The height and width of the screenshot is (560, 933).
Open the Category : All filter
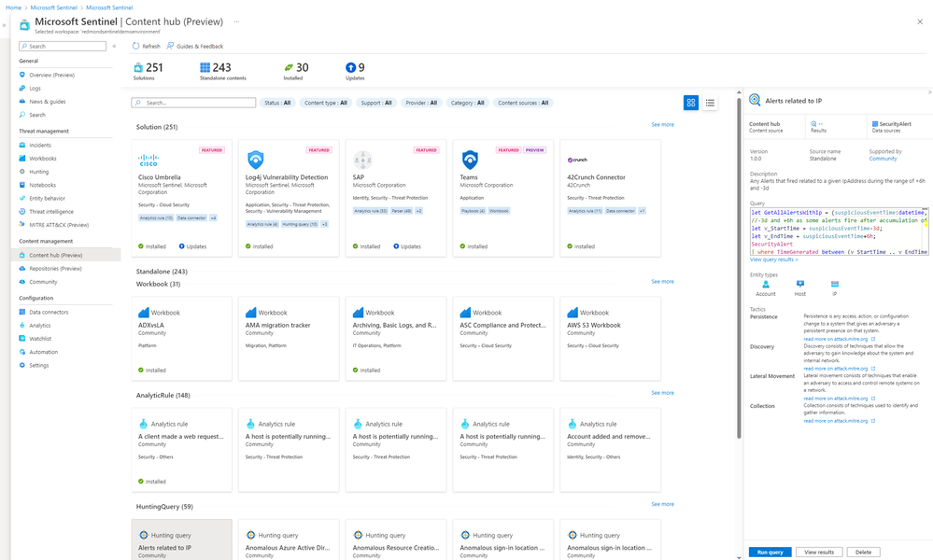(x=467, y=103)
